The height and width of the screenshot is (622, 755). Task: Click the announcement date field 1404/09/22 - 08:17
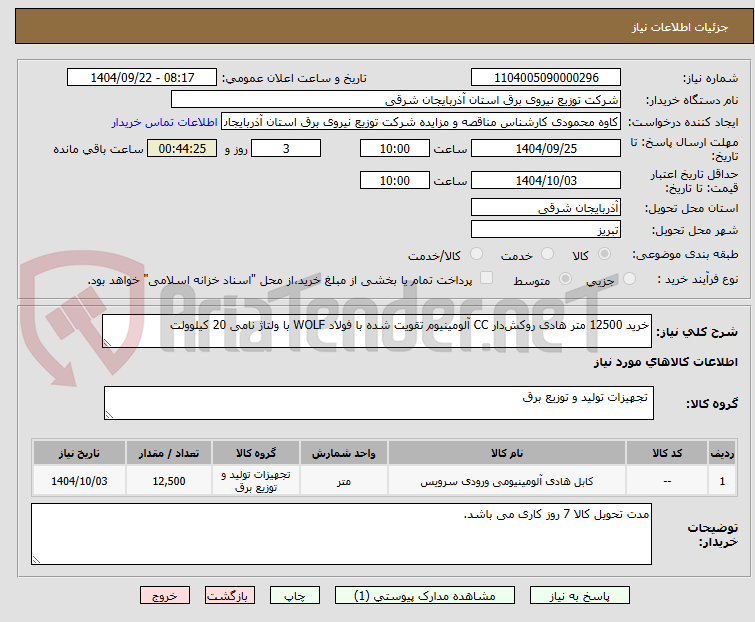[142, 78]
